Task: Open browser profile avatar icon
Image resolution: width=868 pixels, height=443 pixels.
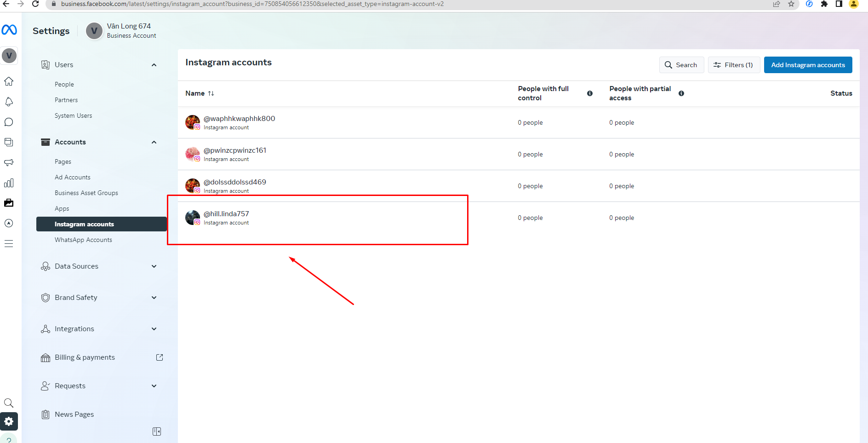Action: [x=854, y=4]
